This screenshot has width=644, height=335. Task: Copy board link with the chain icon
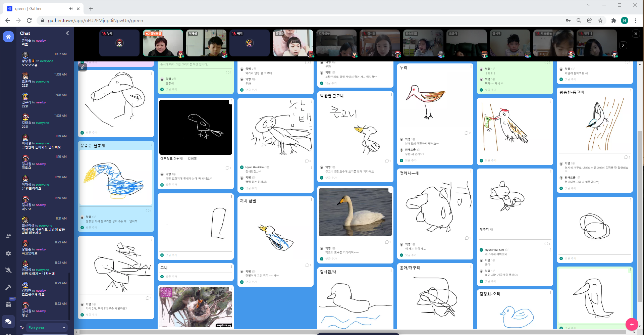coord(83,67)
